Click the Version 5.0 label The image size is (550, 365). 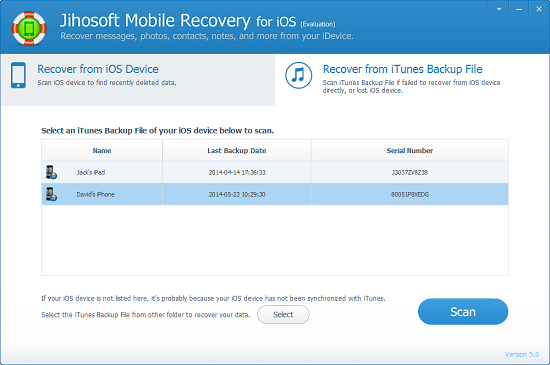pos(522,354)
